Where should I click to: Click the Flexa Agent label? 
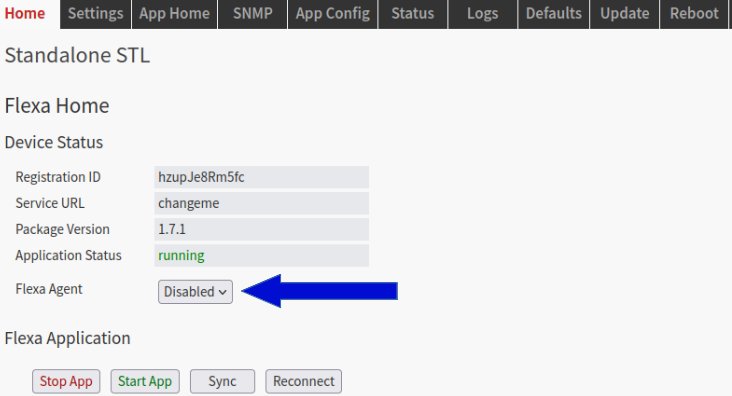pos(49,289)
